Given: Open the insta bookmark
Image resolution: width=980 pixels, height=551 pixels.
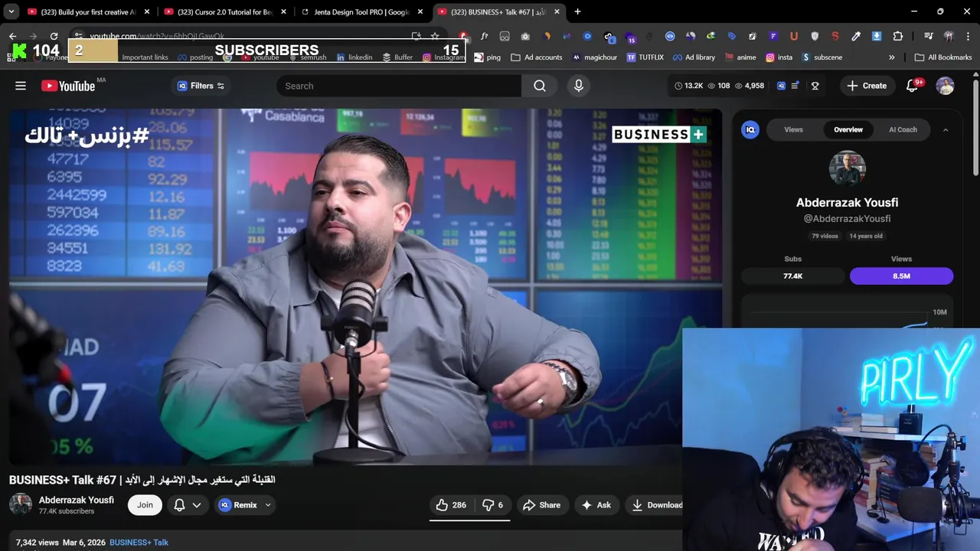Looking at the screenshot, I should (779, 57).
